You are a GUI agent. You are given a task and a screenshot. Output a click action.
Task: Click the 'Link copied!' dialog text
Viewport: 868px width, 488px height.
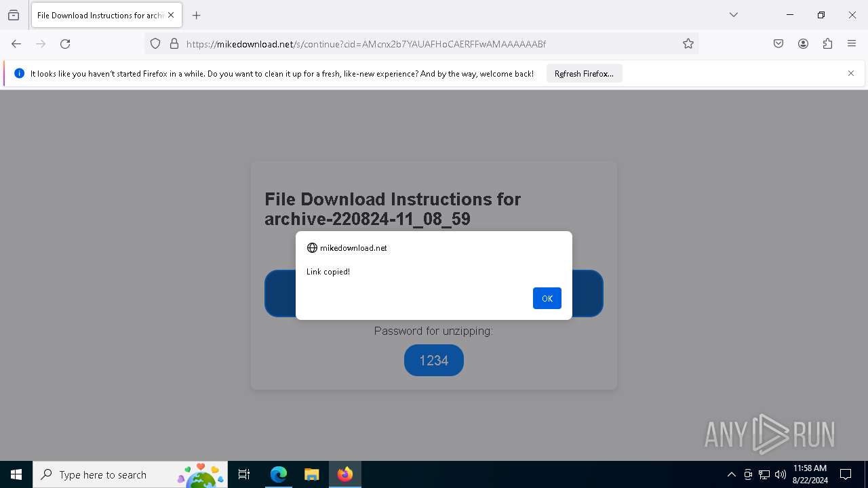[x=328, y=272]
